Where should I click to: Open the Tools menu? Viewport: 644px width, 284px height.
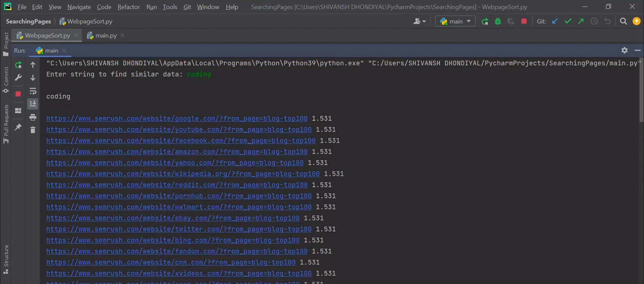(x=170, y=7)
